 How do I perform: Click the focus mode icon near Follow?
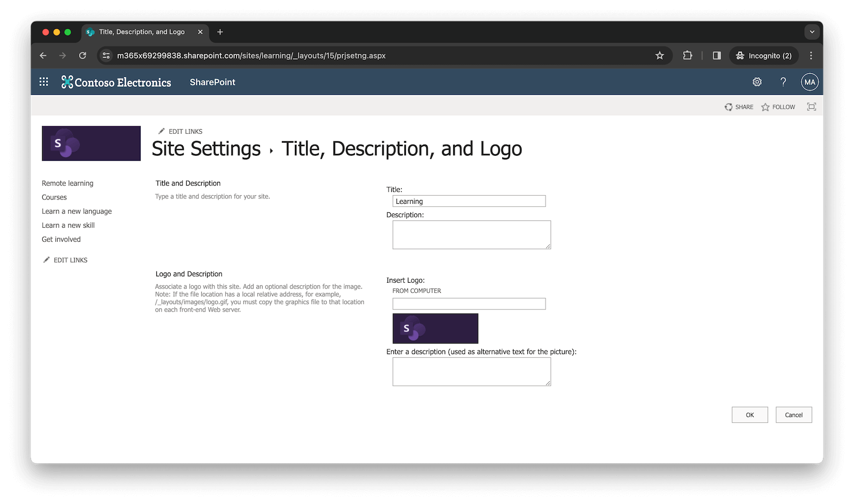(811, 107)
